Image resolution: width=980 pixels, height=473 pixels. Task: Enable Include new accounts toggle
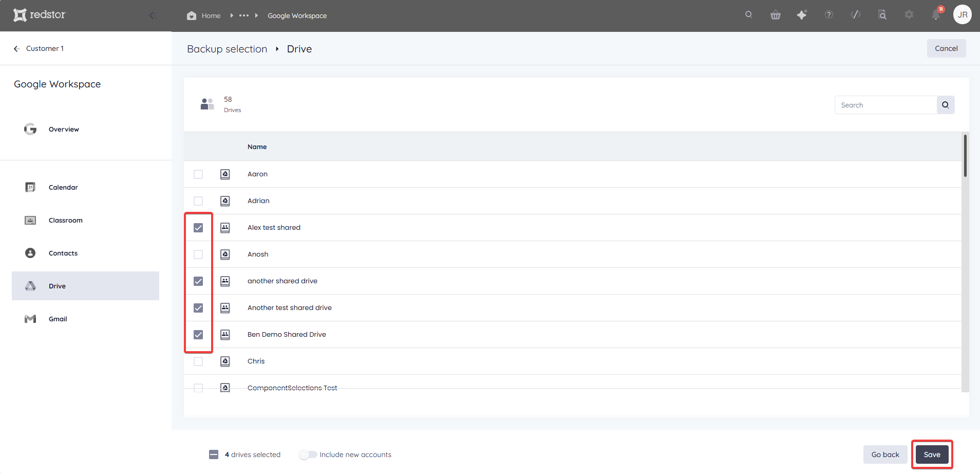pos(308,454)
